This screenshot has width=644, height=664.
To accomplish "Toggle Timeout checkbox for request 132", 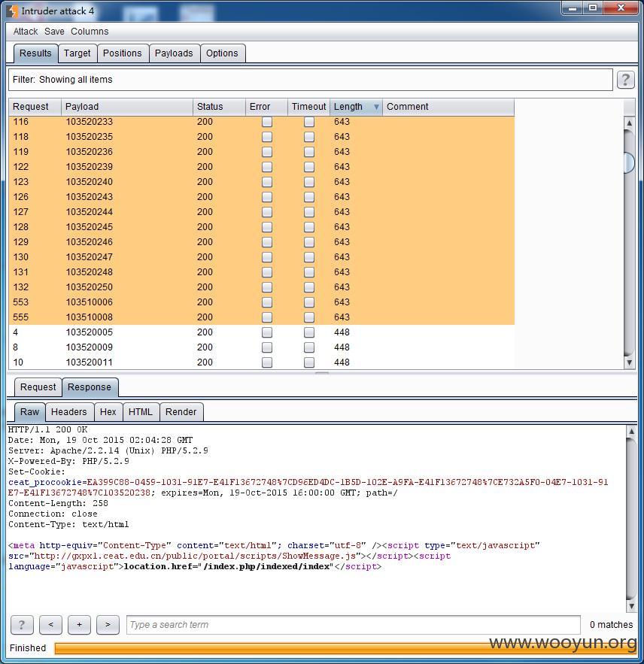I will [x=309, y=287].
